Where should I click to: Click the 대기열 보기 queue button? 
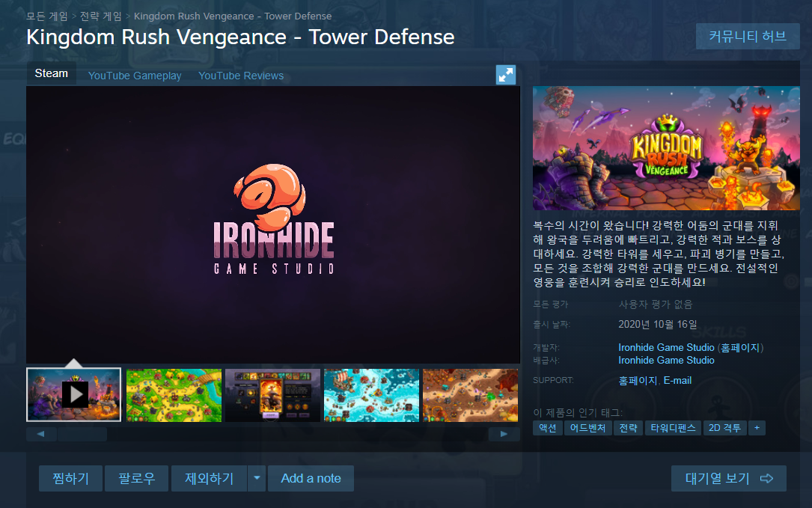pos(729,479)
